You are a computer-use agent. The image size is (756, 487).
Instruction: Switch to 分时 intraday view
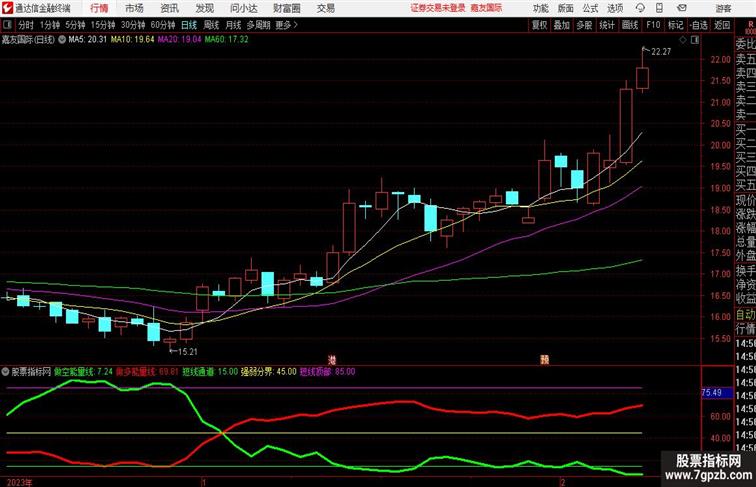click(x=26, y=25)
